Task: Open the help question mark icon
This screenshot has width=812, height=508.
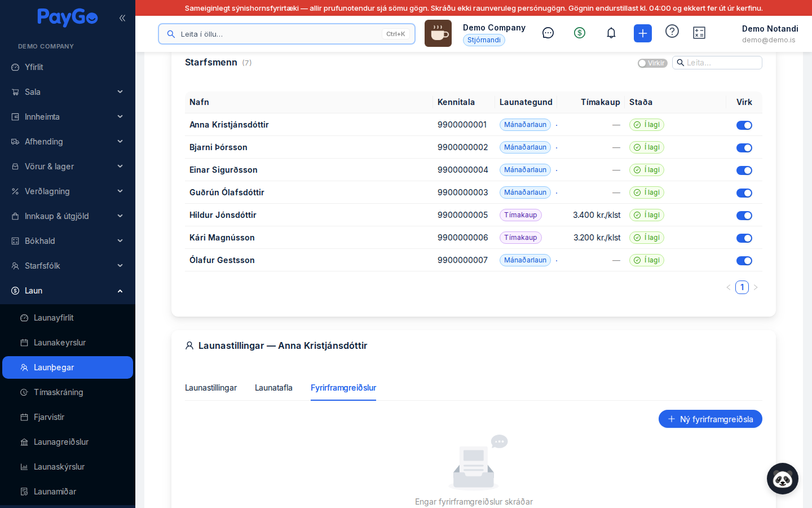Action: tap(672, 31)
